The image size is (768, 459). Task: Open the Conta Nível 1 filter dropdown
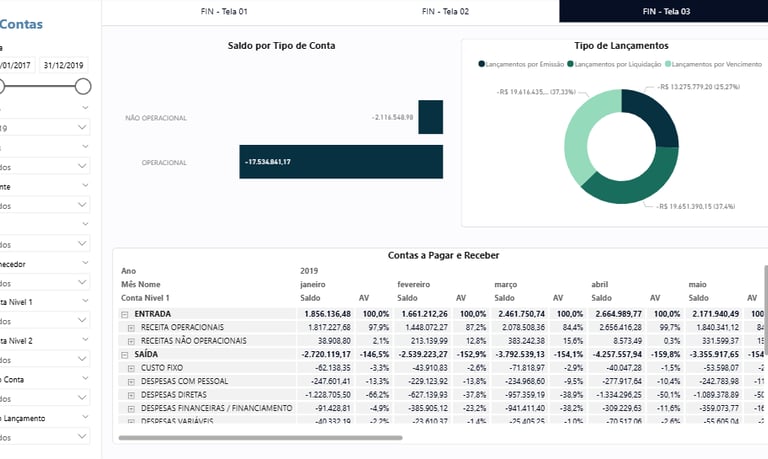(x=82, y=320)
